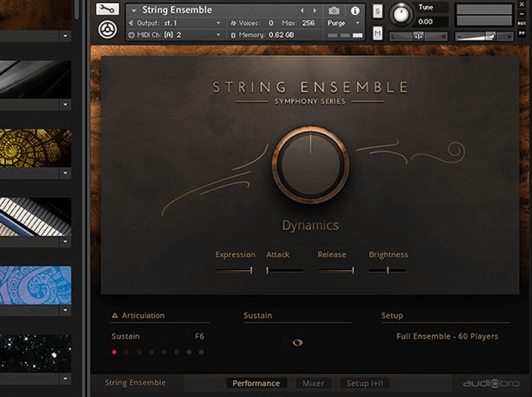Open dropdown under the piano keys thumbnail

65,242
